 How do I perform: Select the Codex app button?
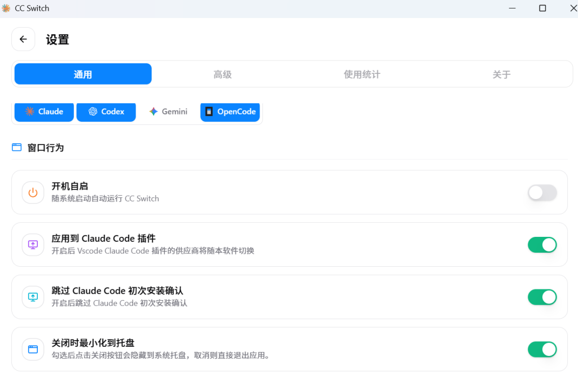tap(106, 112)
